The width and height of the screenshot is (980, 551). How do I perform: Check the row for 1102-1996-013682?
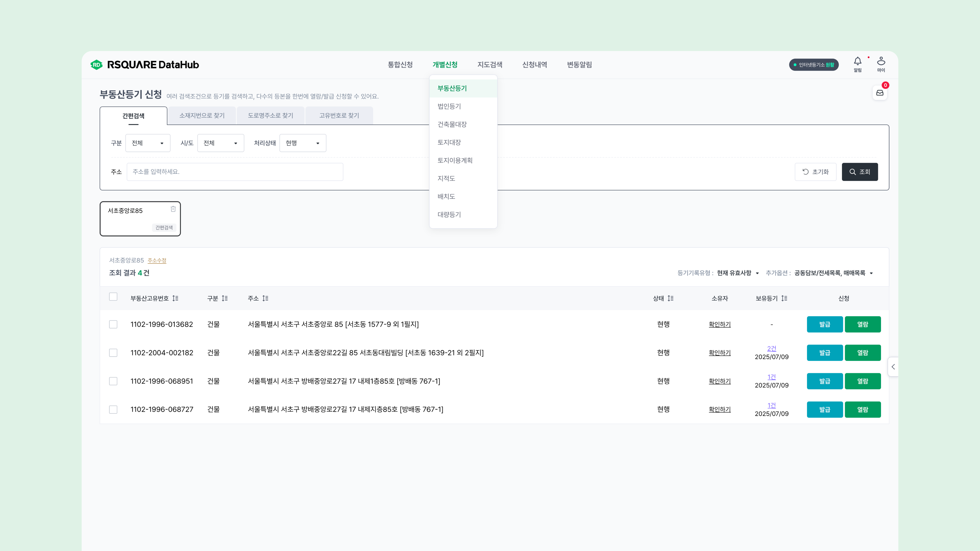(x=113, y=324)
